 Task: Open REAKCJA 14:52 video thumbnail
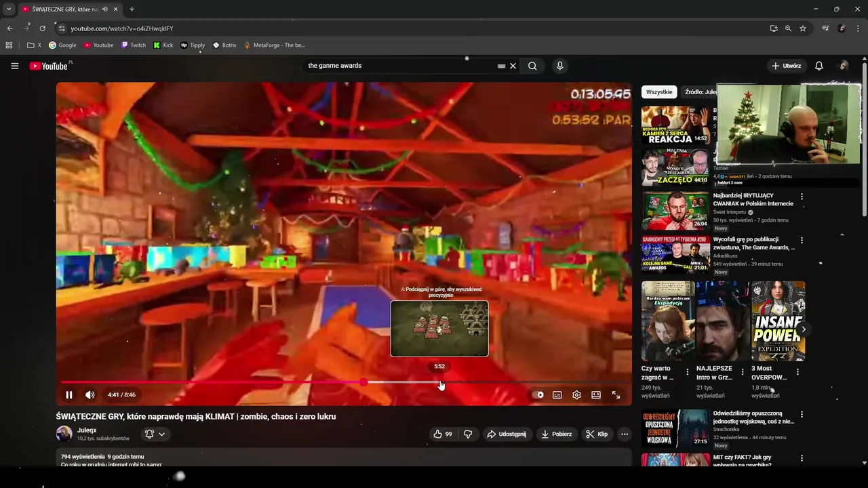pyautogui.click(x=675, y=124)
